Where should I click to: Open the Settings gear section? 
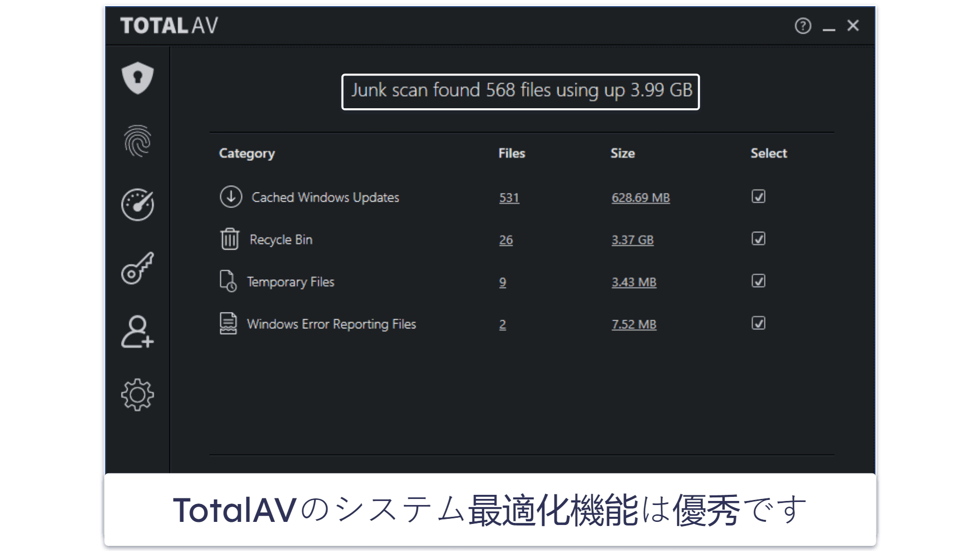click(x=137, y=395)
